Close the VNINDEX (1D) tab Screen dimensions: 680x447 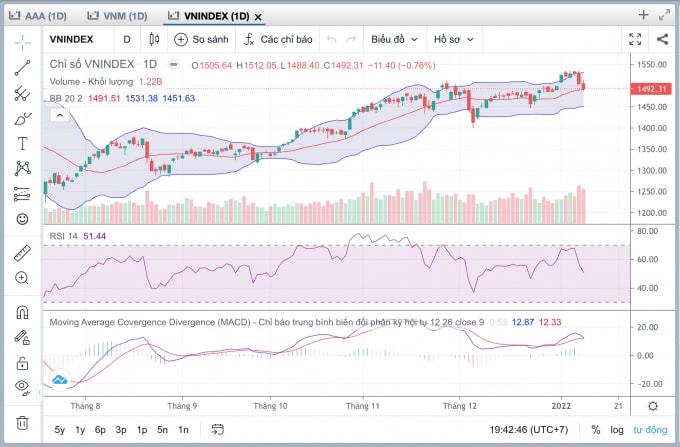point(258,17)
